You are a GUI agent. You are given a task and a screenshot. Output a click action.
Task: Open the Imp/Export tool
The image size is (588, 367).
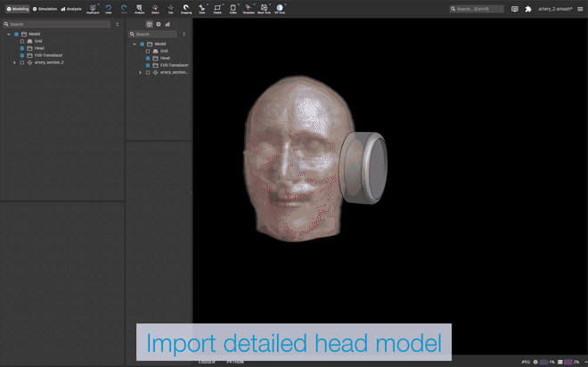(93, 8)
